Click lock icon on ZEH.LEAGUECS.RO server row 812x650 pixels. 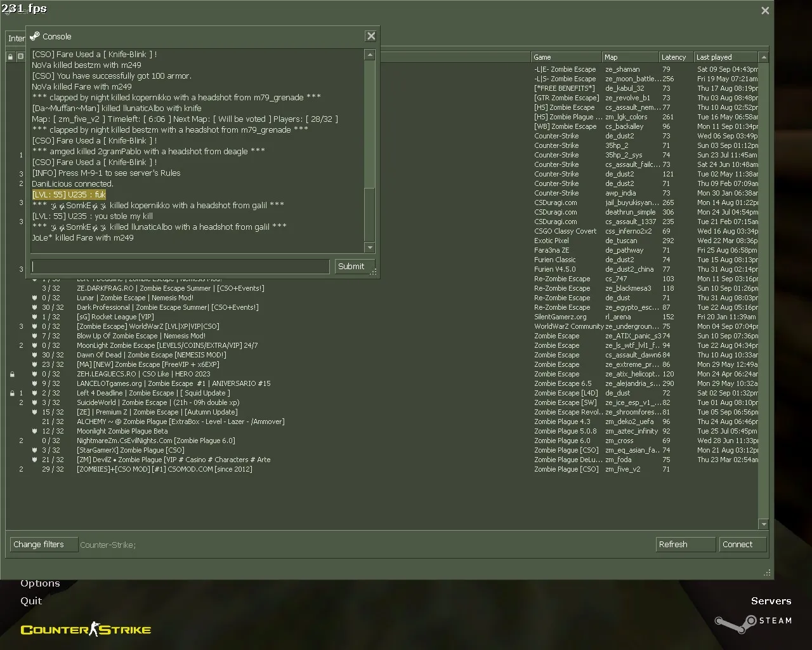click(x=12, y=375)
